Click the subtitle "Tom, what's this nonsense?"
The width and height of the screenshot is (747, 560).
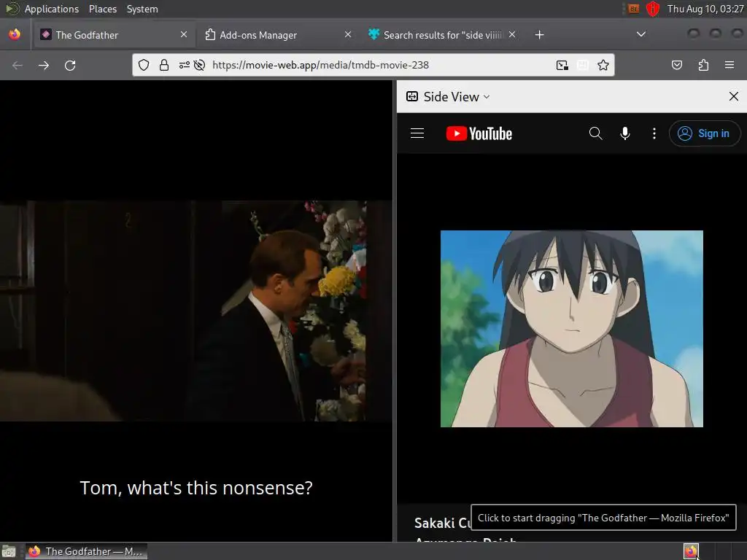pos(196,488)
